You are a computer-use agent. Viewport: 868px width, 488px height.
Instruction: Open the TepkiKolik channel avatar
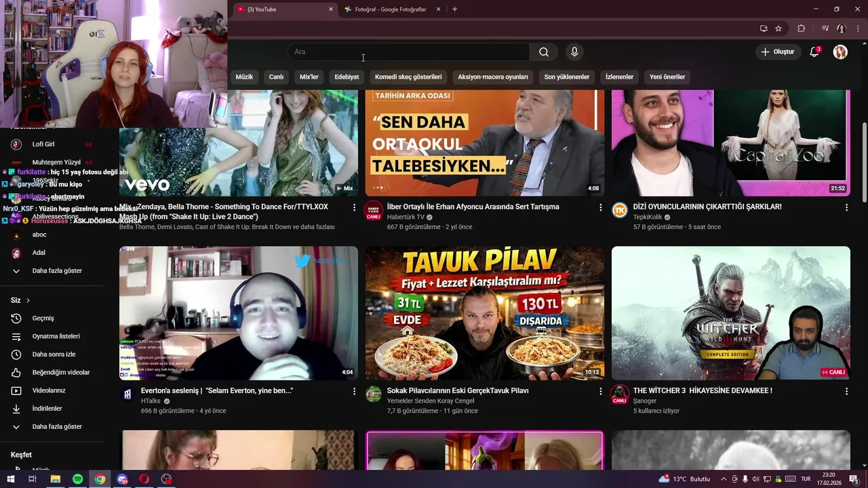(x=620, y=210)
